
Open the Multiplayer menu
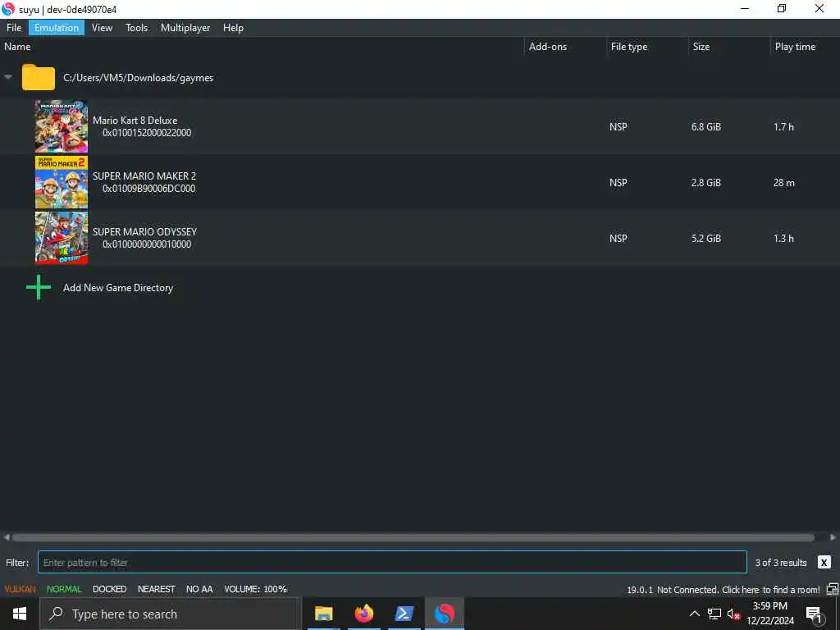185,28
